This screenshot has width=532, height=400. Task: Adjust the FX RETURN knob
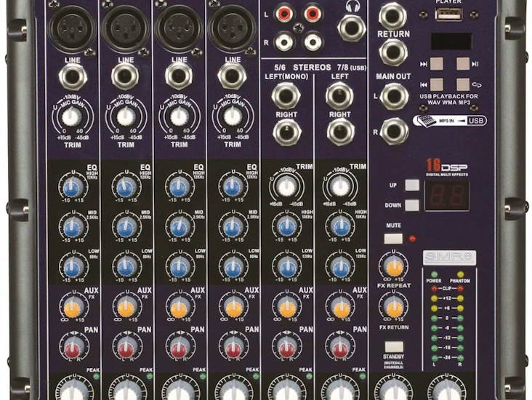pyautogui.click(x=394, y=308)
